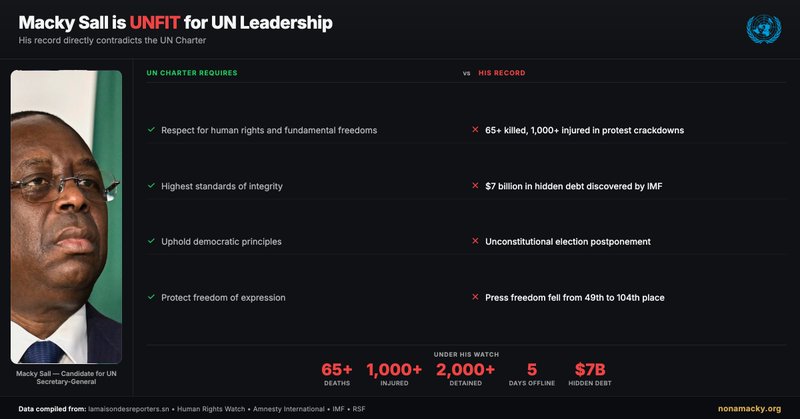Select the 2,000+ detained statistic

click(466, 372)
